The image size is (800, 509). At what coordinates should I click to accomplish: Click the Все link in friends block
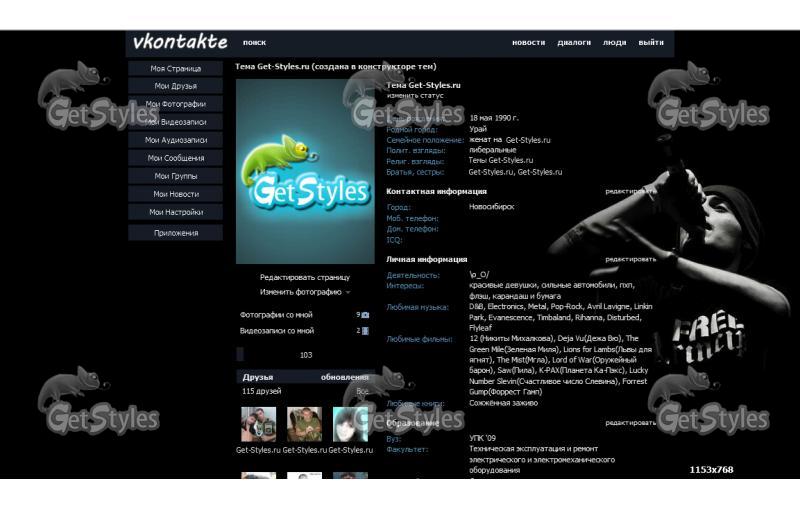pos(362,391)
